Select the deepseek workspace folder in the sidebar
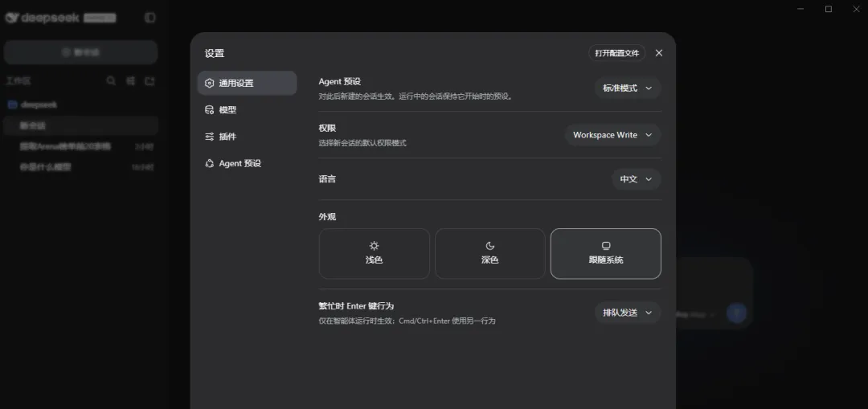 [x=81, y=104]
